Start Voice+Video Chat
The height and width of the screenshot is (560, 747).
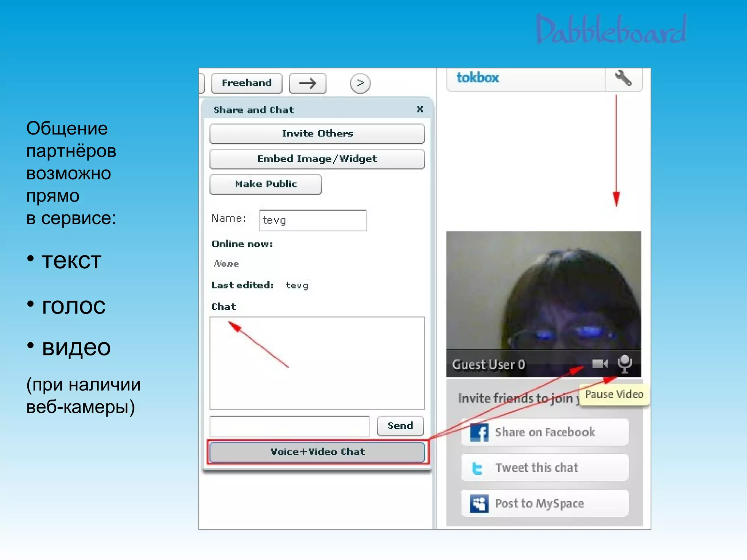click(x=317, y=452)
